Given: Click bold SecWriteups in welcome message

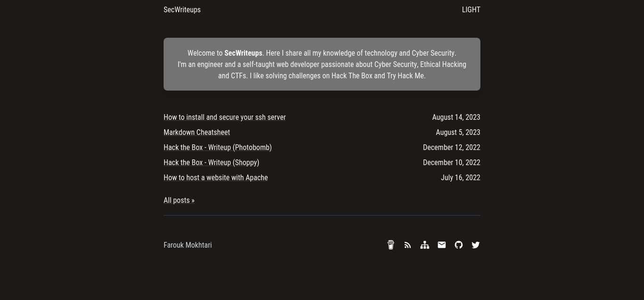Looking at the screenshot, I should (243, 53).
